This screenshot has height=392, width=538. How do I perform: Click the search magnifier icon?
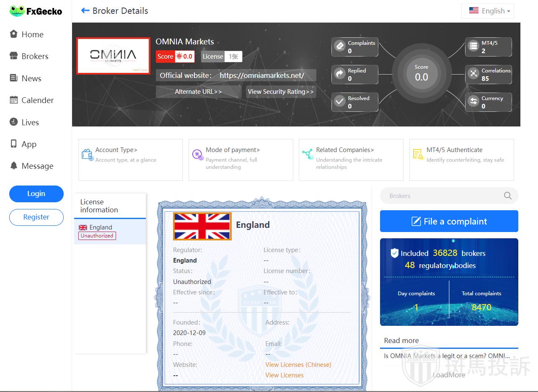507,196
